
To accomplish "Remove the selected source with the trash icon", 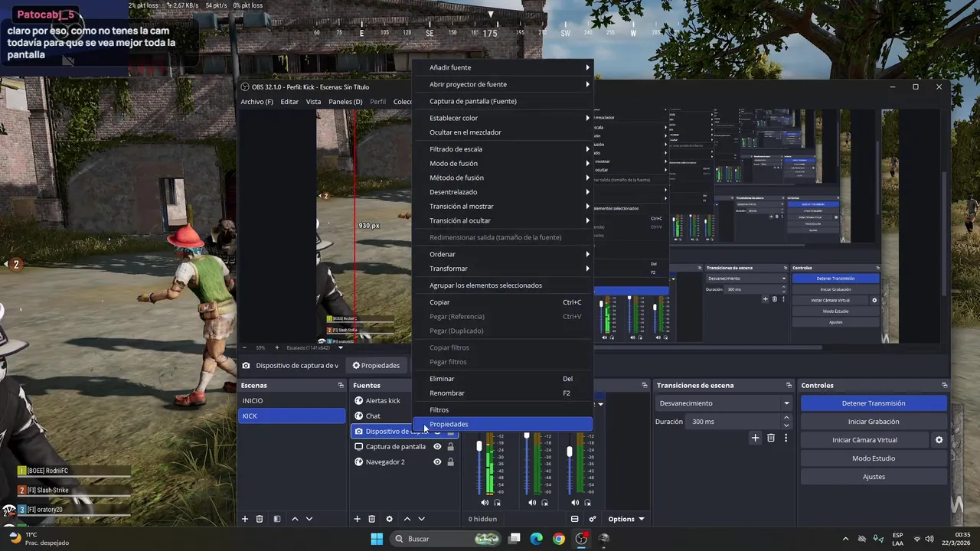I will pos(371,519).
